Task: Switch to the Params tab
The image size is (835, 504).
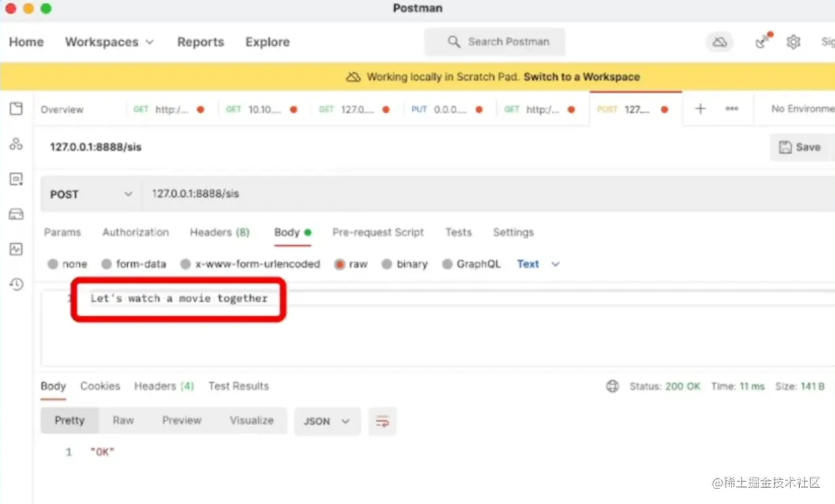Action: (x=62, y=232)
